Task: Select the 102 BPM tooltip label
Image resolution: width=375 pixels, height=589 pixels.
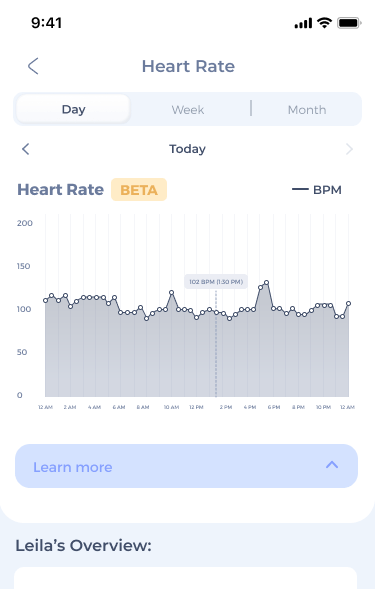Action: point(216,282)
